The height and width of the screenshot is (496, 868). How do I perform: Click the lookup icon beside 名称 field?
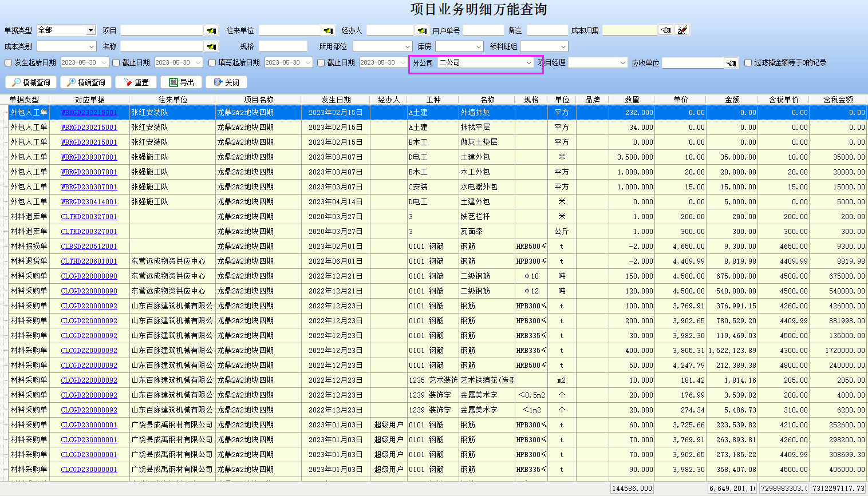(211, 46)
